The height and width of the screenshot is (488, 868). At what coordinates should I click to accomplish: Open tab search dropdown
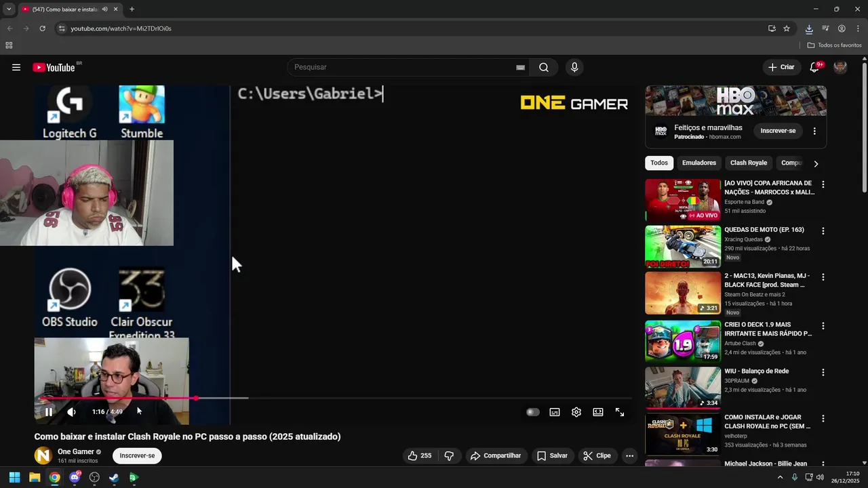tap(9, 9)
